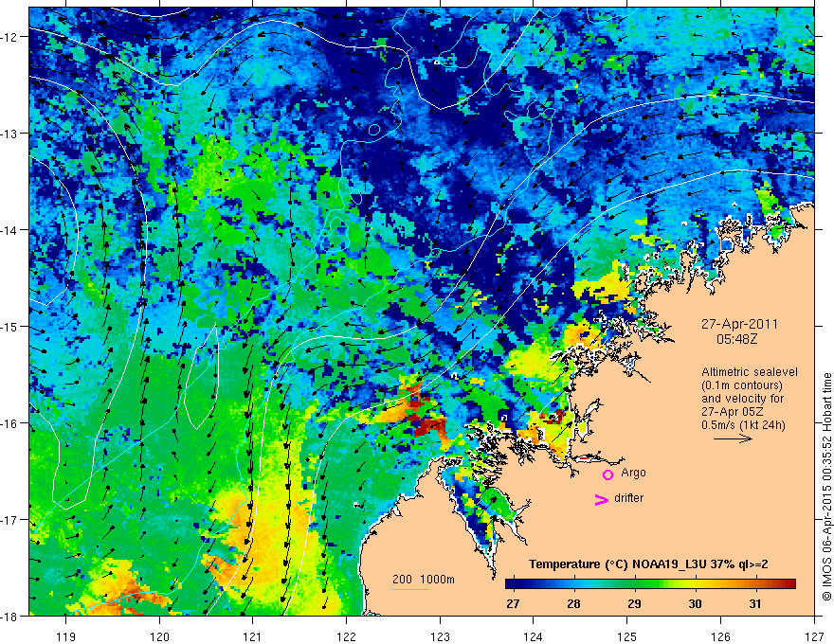
Task: Click latitude label -15
Action: point(9,326)
